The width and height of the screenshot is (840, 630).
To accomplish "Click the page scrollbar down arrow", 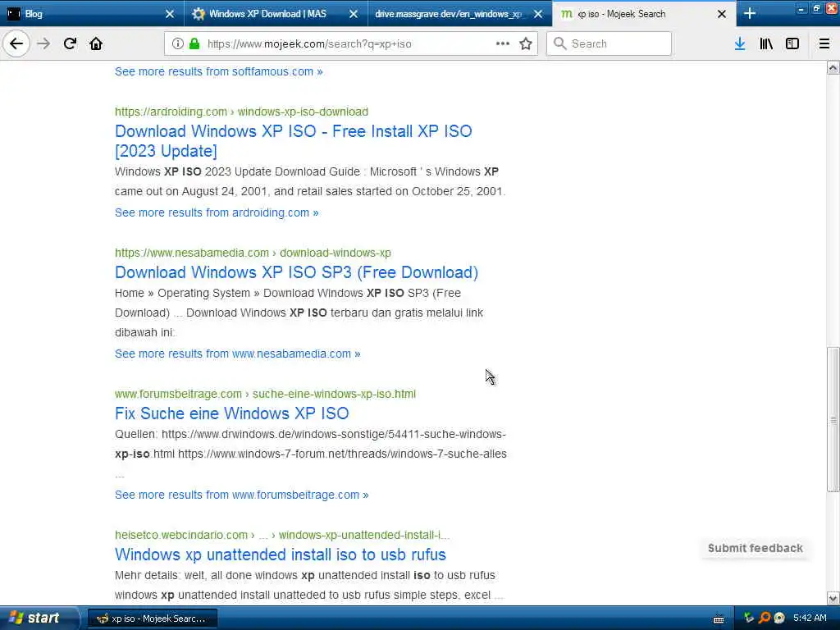I will (833, 598).
